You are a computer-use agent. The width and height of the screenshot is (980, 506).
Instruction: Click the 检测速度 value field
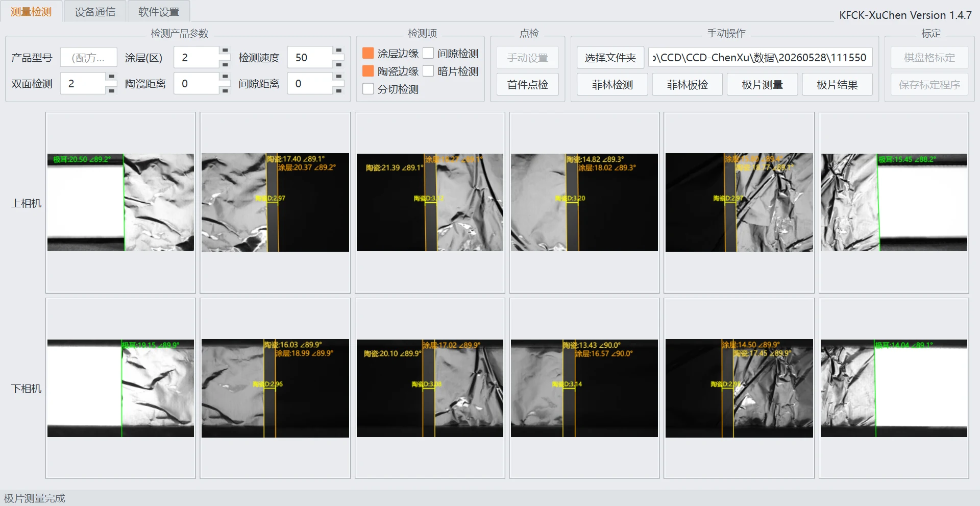coord(310,58)
